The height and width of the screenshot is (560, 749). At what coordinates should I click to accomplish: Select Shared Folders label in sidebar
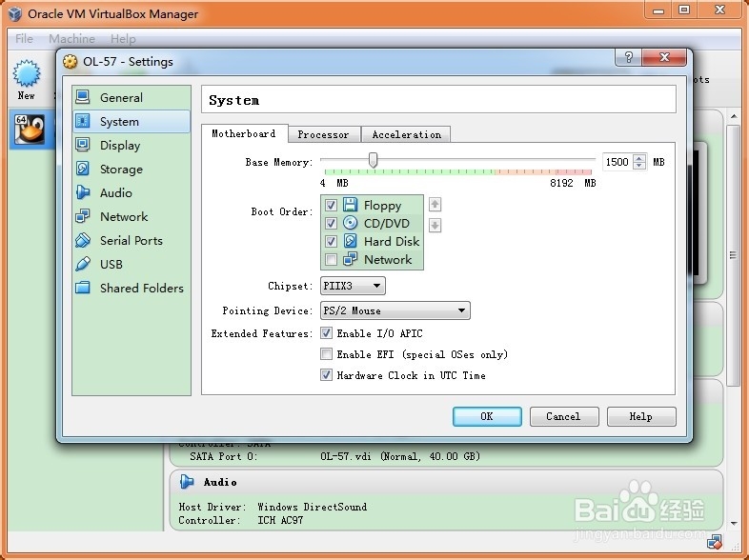click(142, 288)
